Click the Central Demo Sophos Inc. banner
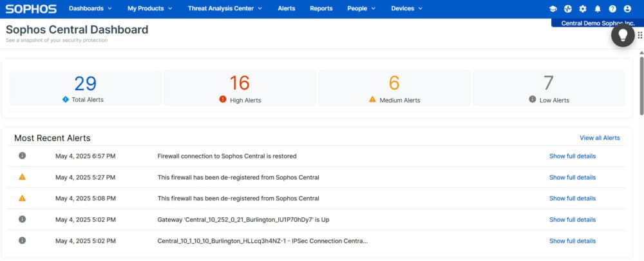Viewport: 644px width, 261px height. click(x=598, y=23)
